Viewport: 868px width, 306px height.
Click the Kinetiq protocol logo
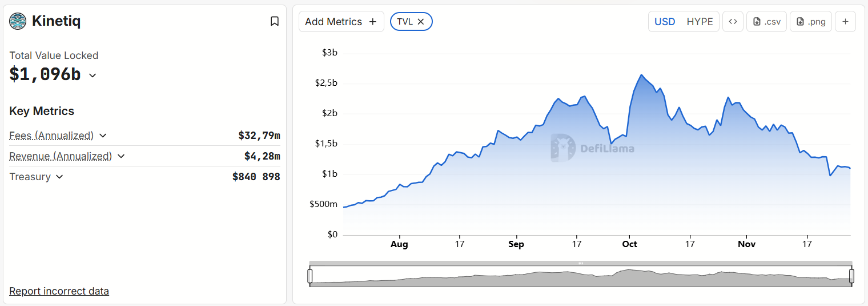click(18, 21)
